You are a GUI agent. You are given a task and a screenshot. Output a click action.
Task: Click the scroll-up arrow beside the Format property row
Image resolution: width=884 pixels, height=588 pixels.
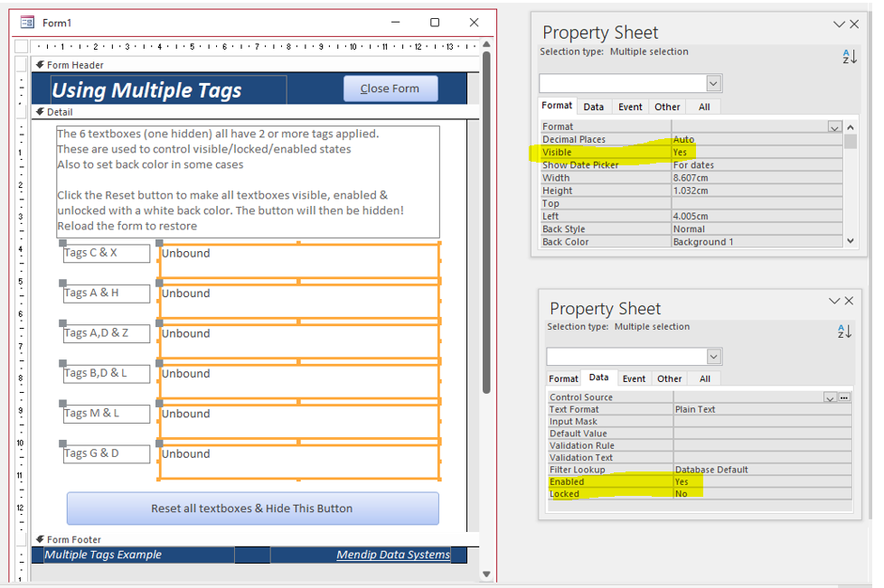pyautogui.click(x=851, y=127)
